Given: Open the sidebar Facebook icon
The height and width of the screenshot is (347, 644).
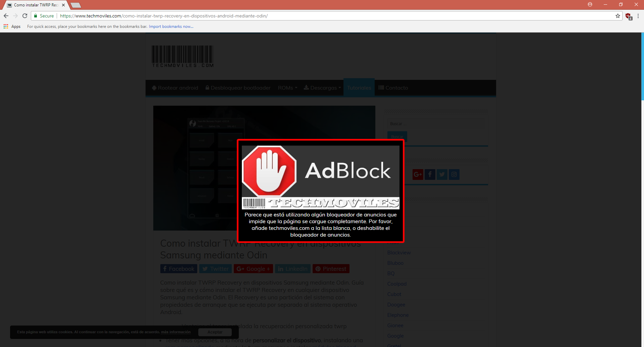Looking at the screenshot, I should tap(430, 174).
